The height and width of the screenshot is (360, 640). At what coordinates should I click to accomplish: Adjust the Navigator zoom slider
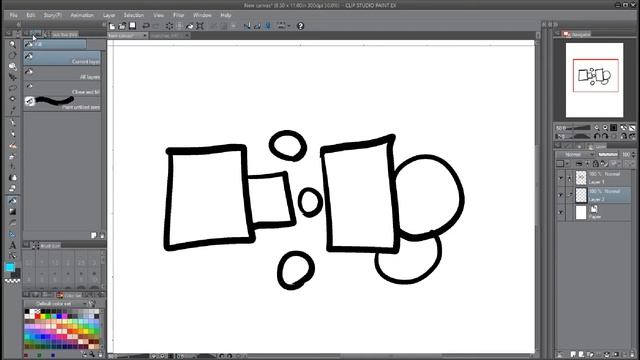point(578,128)
